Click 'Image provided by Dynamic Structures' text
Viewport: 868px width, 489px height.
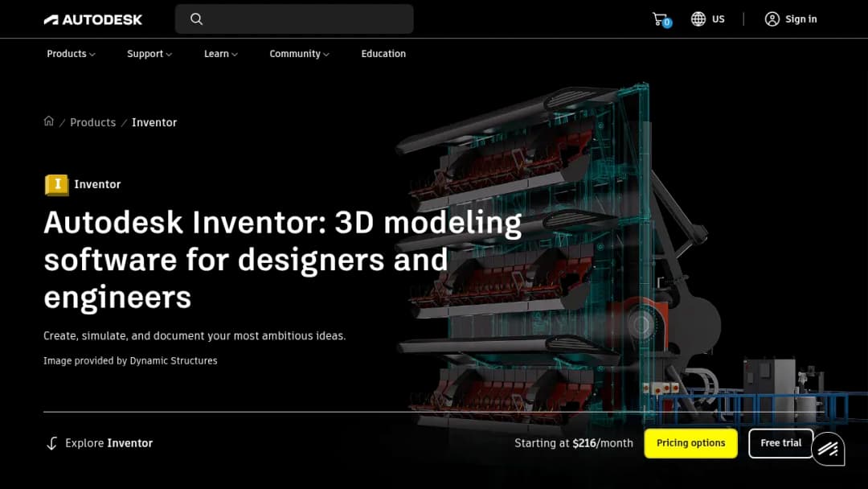click(x=131, y=360)
